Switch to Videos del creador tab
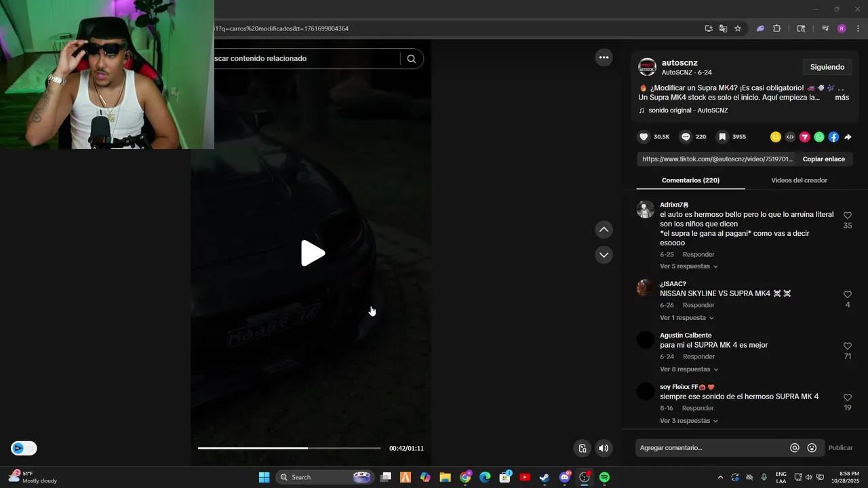Viewport: 868px width, 488px height. (x=799, y=180)
